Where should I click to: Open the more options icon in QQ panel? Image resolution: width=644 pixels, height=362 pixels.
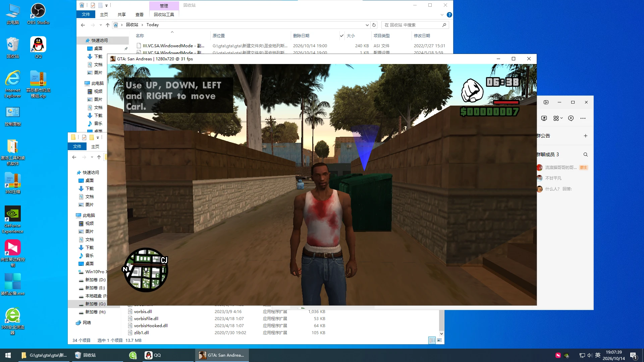pyautogui.click(x=583, y=118)
